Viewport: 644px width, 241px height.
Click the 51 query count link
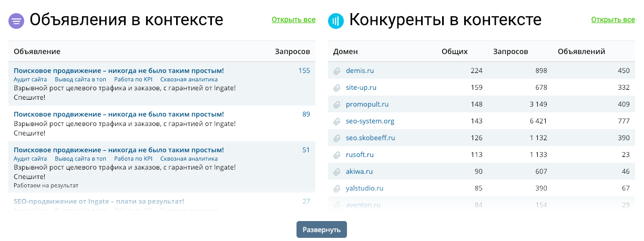(306, 150)
